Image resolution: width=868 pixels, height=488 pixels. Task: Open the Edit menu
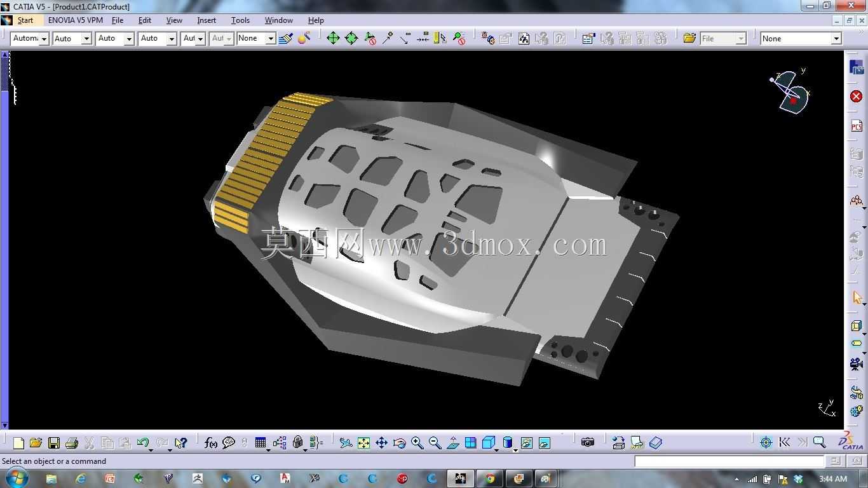145,20
